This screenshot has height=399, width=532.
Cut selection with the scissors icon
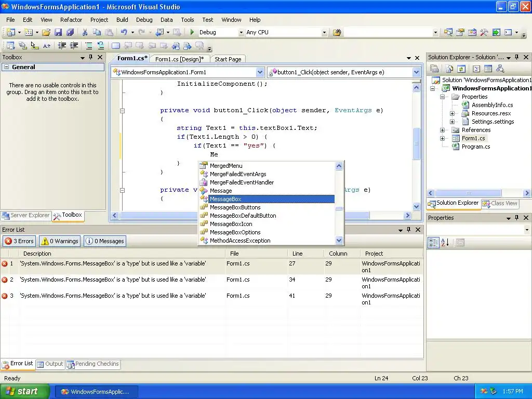point(85,32)
